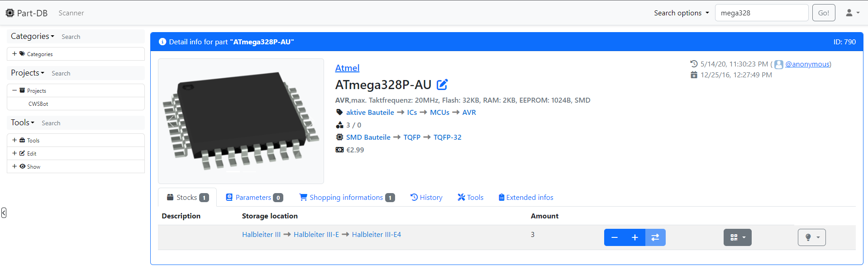Click the edit pencil icon beside ATmega328P-AU
Screen dimensions: 868x279
[442, 85]
